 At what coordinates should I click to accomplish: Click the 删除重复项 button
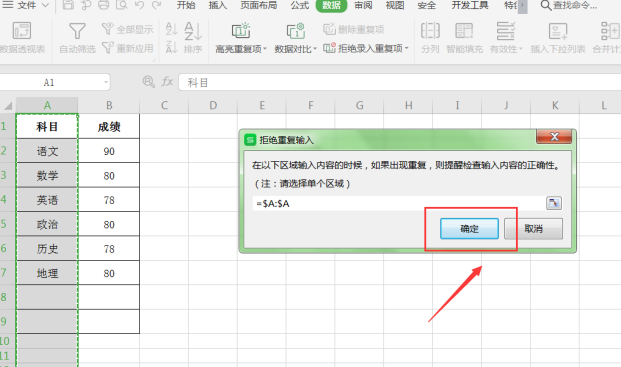click(353, 29)
